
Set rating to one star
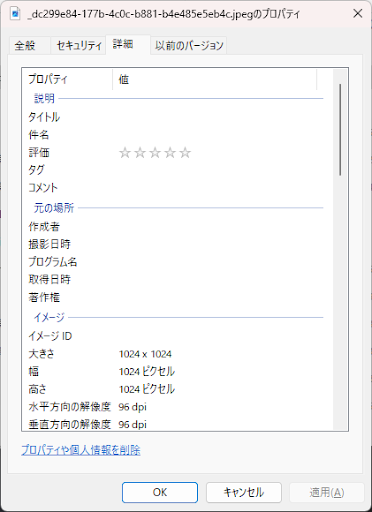125,153
